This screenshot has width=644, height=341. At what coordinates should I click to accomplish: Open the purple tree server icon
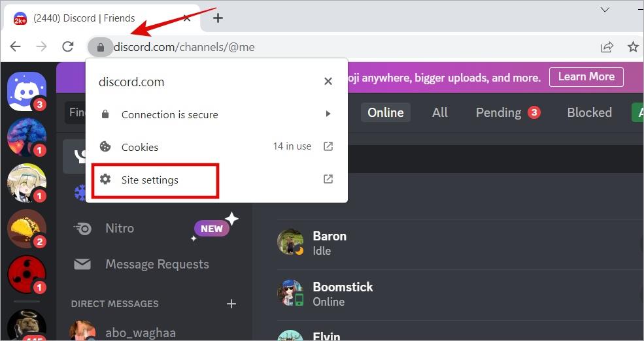(27, 137)
